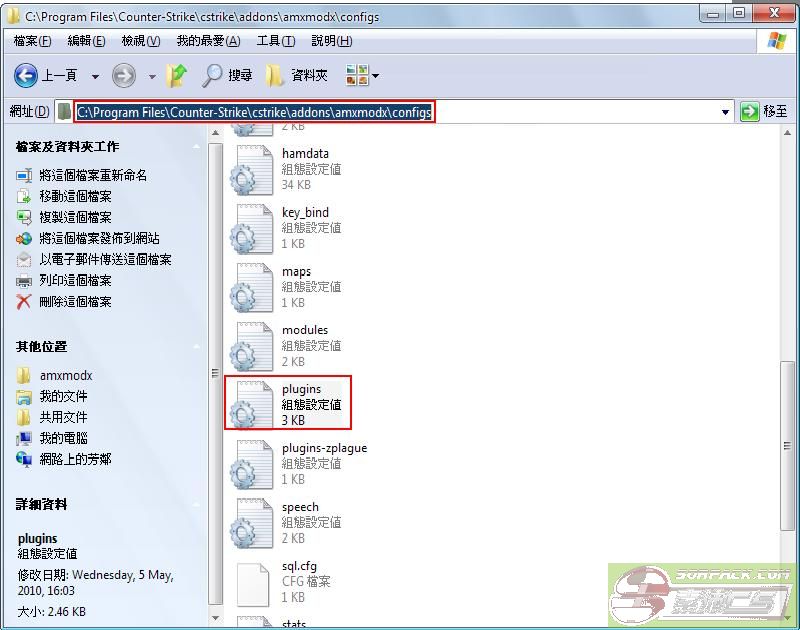
Task: Click the Back arrow button
Action: click(27, 75)
